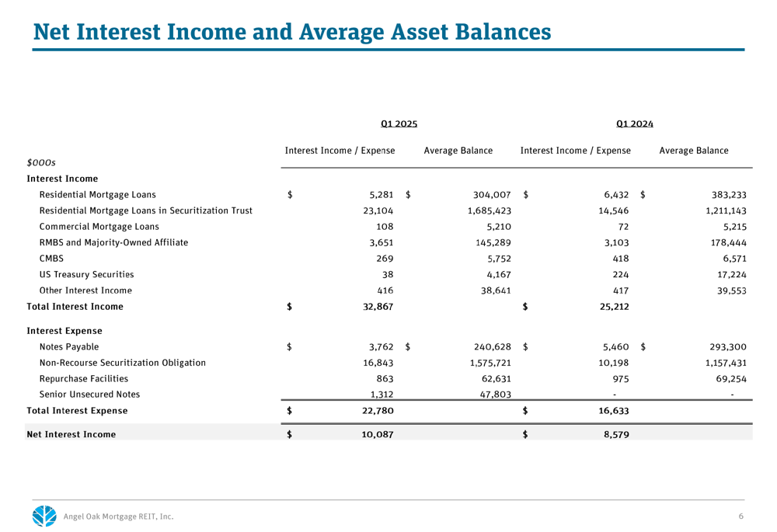Image resolution: width=777 pixels, height=532 pixels.
Task: Click the slide title Net Interest Income and Average Asset Balances
Action: tap(292, 31)
